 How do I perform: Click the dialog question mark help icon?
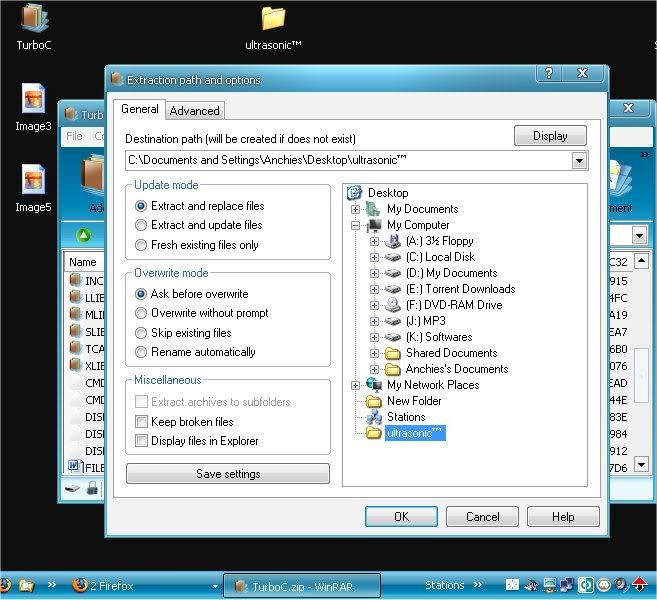[x=549, y=73]
